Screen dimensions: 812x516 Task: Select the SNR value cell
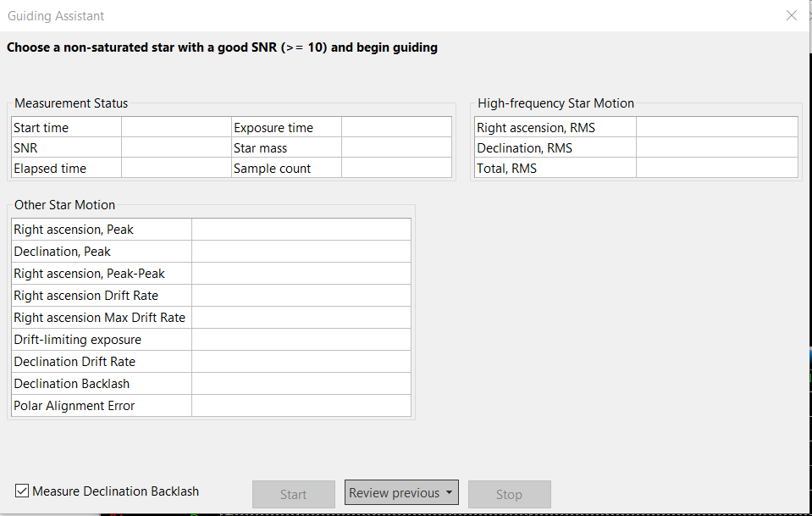176,147
